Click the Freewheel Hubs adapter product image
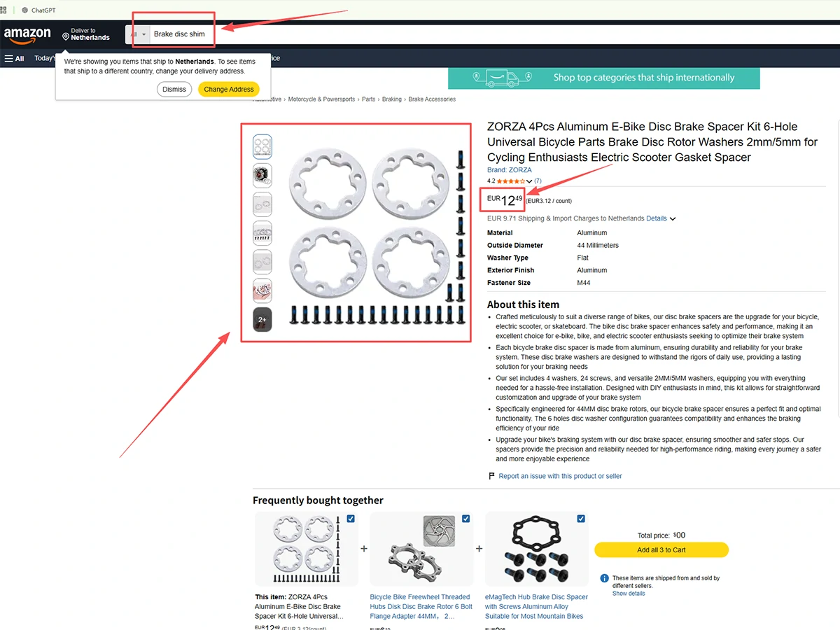 [x=422, y=549]
